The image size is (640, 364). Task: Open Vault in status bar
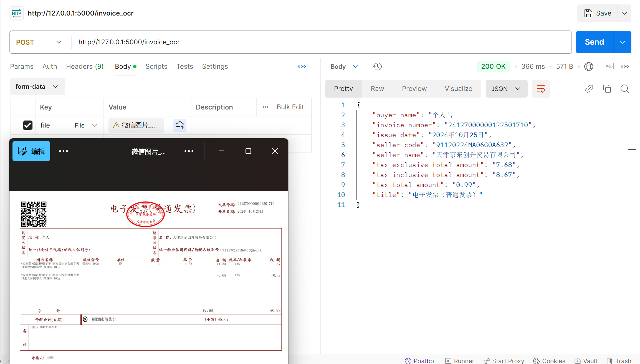click(x=586, y=361)
